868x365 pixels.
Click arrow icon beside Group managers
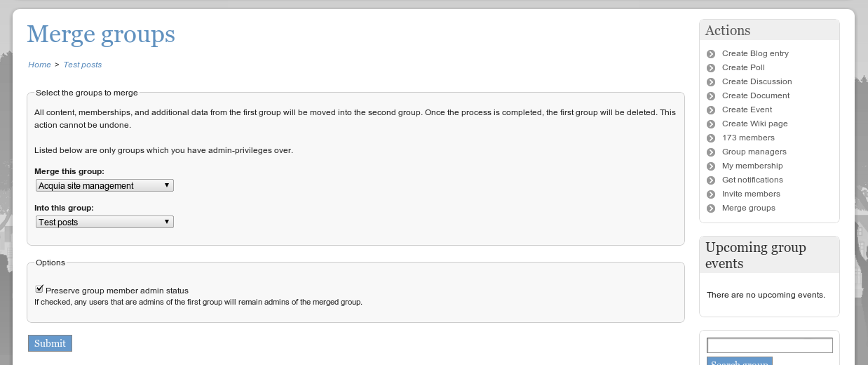tap(711, 152)
